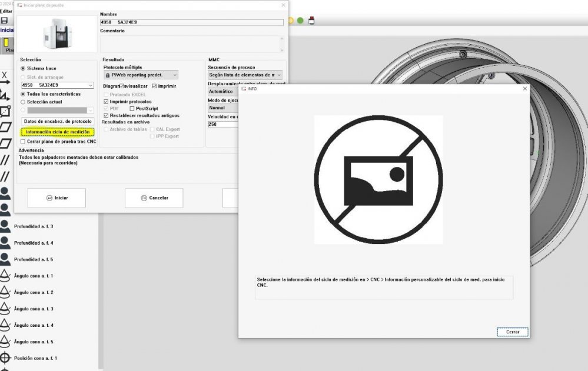Screen dimensions: 588x371
Task: Open the base system dropdown showing 4958 5A324E9
Action: (57, 85)
